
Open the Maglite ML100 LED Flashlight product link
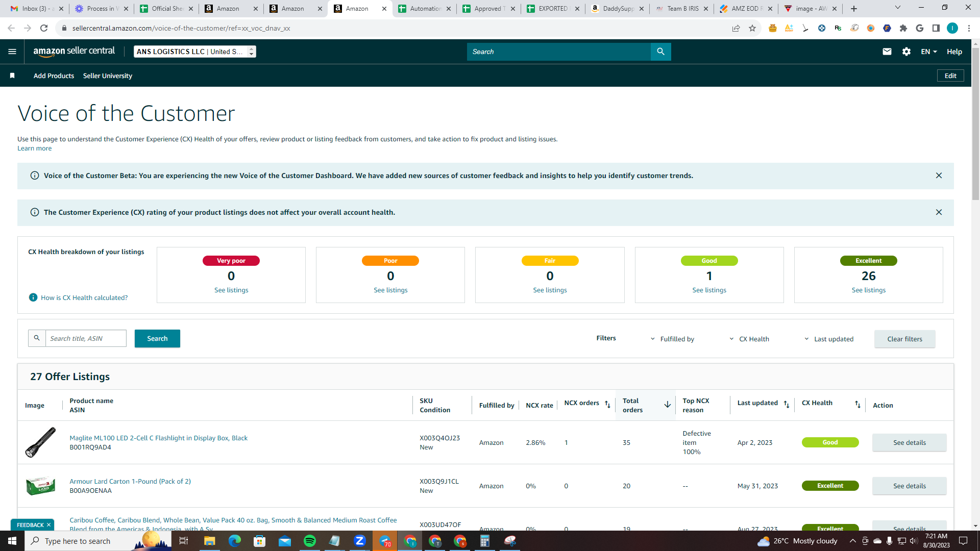pos(158,438)
